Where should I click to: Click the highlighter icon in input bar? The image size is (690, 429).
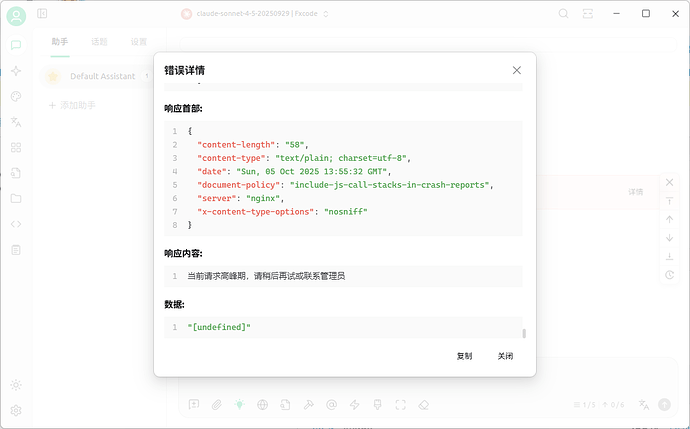click(x=377, y=405)
